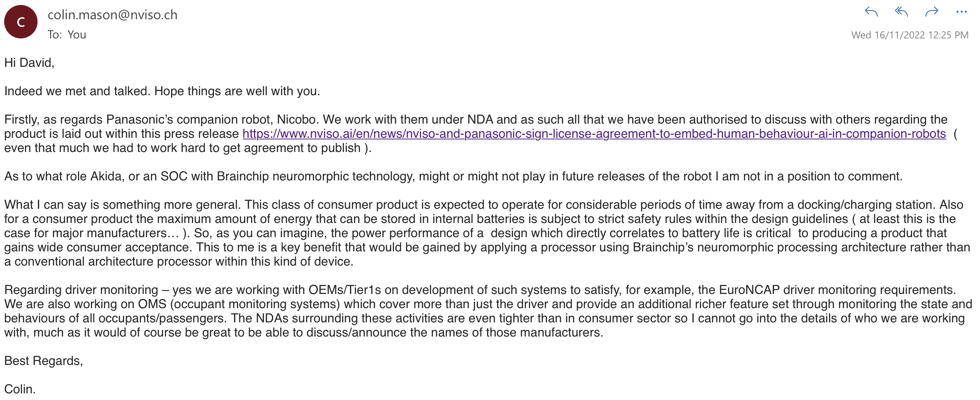Image resolution: width=980 pixels, height=400 pixels.
Task: Open the More actions ellipsis menu
Action: 961,12
